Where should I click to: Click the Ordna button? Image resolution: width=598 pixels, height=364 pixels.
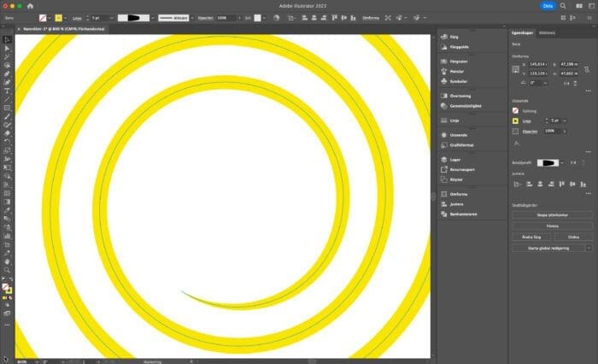click(573, 237)
